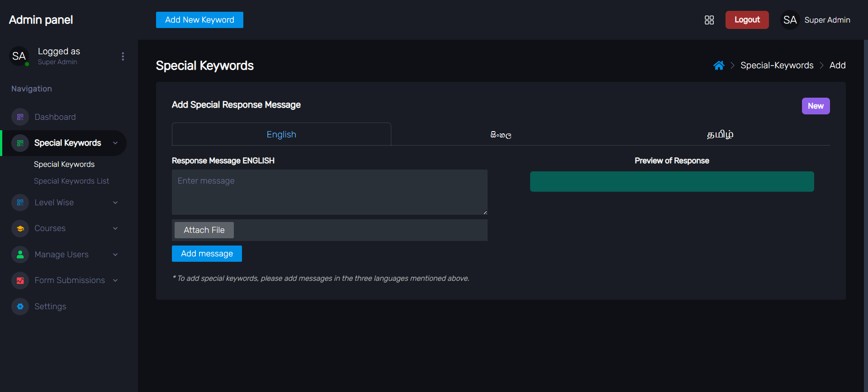
Task: Switch to the Tamil language tab
Action: coord(720,135)
